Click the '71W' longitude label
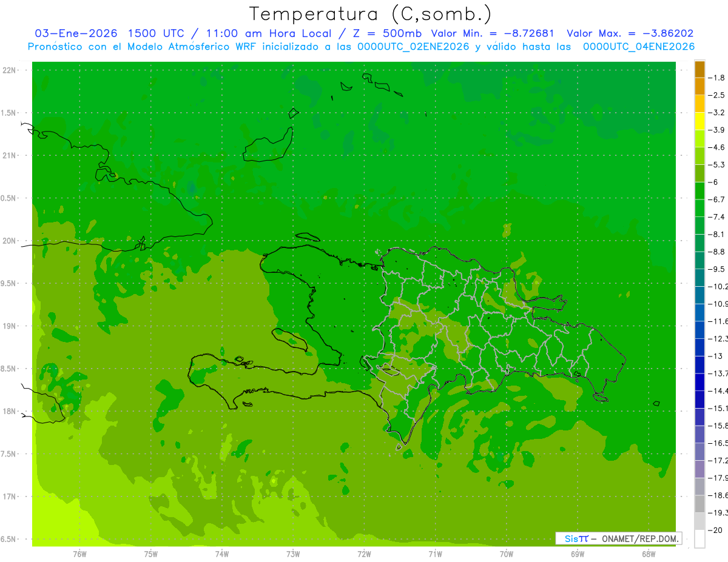 point(435,554)
